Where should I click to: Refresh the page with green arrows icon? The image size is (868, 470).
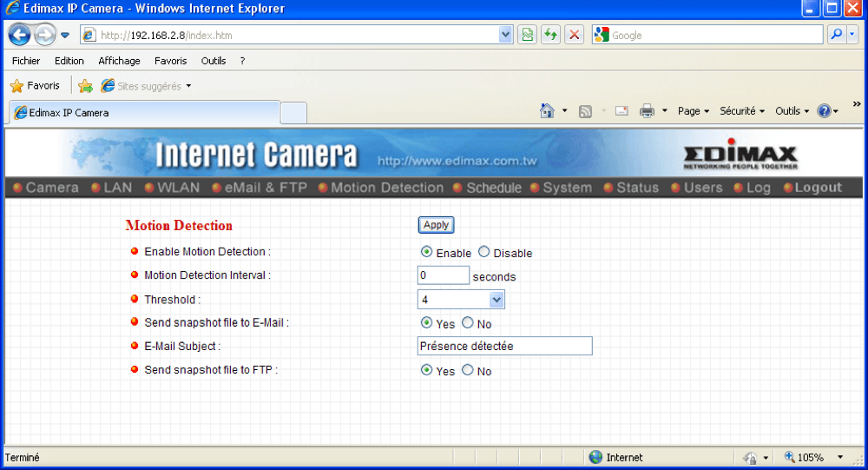tap(551, 35)
